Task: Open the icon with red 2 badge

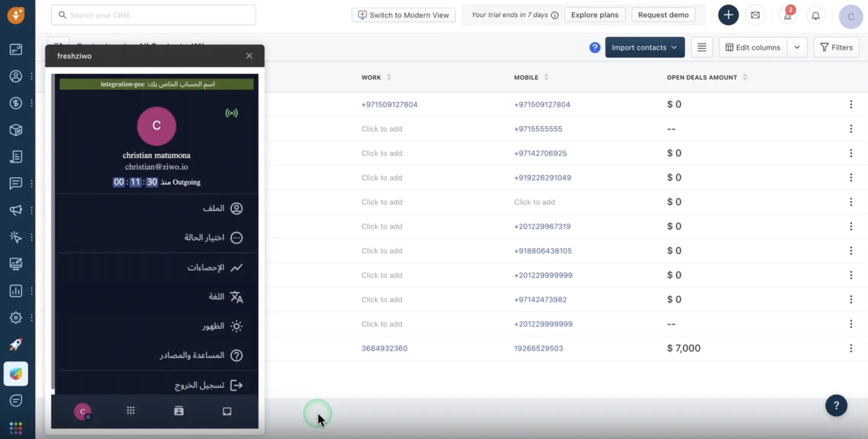Action: 788,15
